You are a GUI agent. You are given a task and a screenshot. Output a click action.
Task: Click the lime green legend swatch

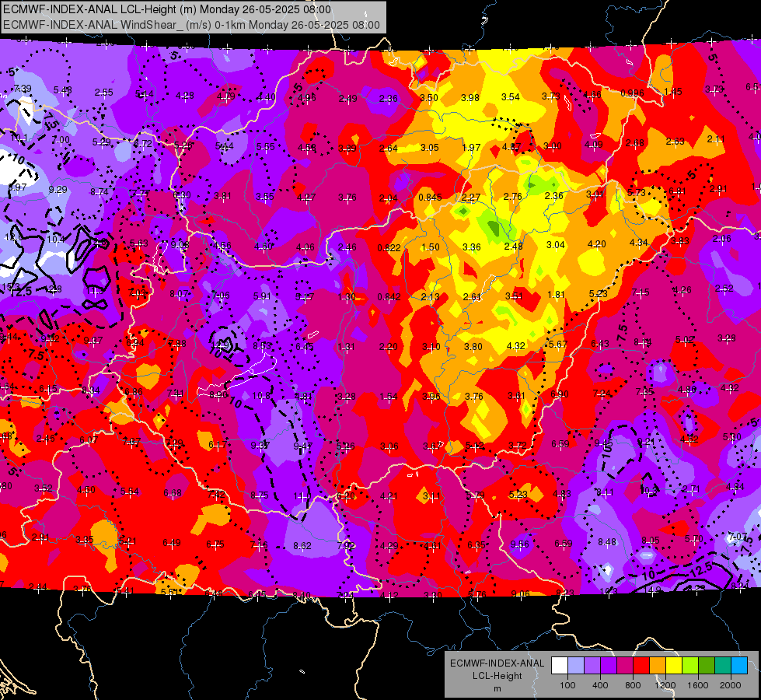tap(690, 665)
